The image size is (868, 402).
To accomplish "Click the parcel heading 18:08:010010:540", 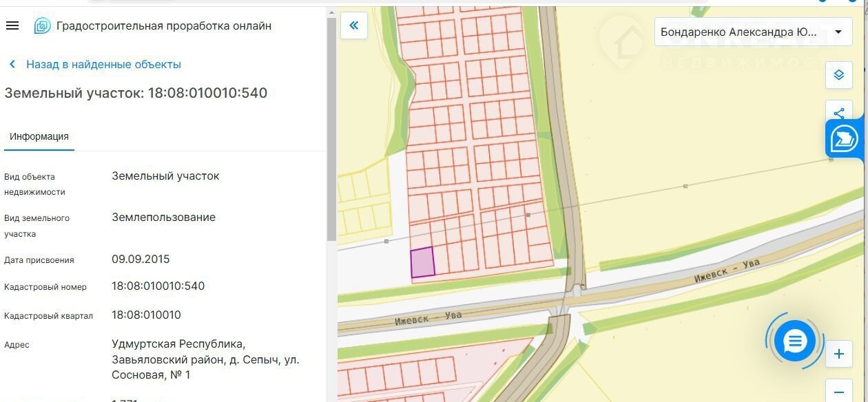I will [x=136, y=93].
